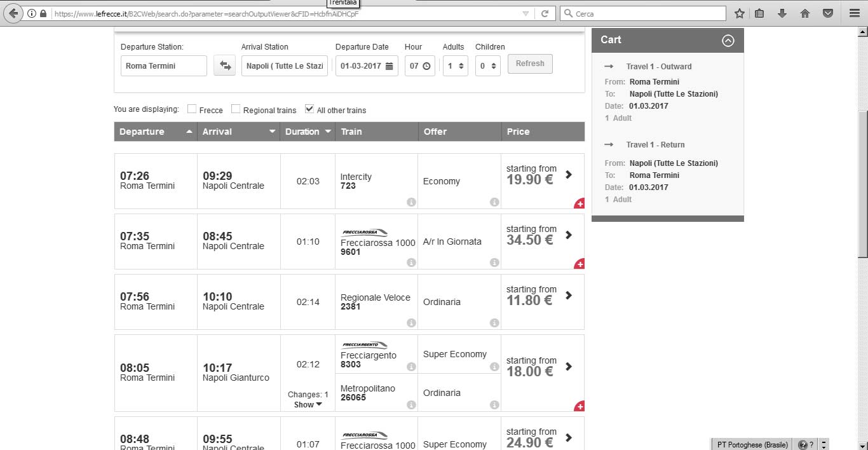
Task: Uncheck All other trains checkbox
Action: 309,109
